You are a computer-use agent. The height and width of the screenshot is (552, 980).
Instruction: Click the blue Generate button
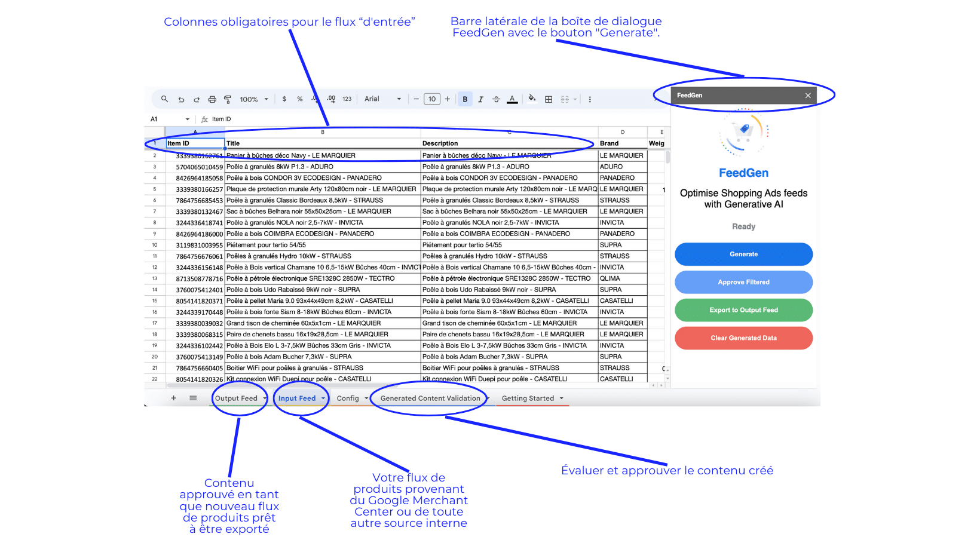pos(744,254)
